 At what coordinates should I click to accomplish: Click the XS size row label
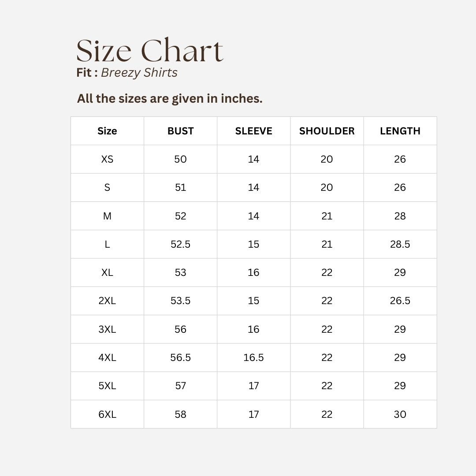click(107, 159)
